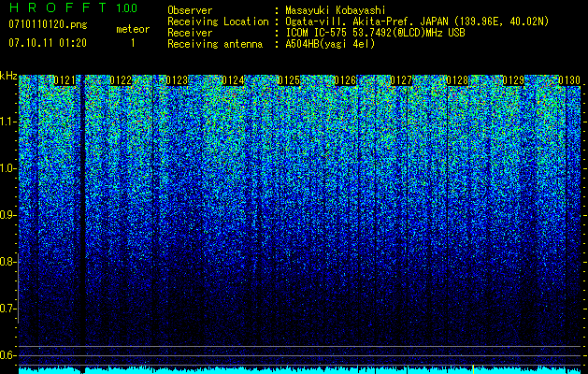Click the 0.6 frequency axis label
Viewport: 588px width, 374px height.
click(x=8, y=355)
